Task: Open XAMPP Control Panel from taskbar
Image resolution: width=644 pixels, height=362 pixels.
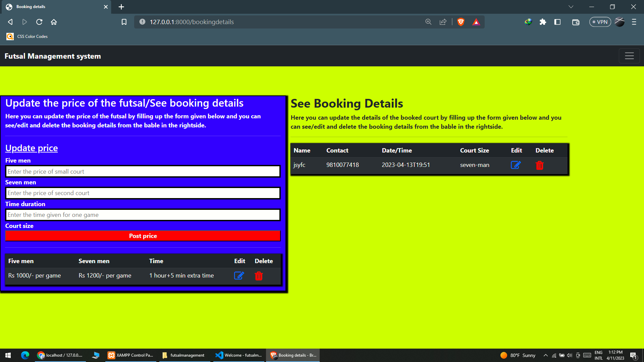Action: [x=131, y=355]
